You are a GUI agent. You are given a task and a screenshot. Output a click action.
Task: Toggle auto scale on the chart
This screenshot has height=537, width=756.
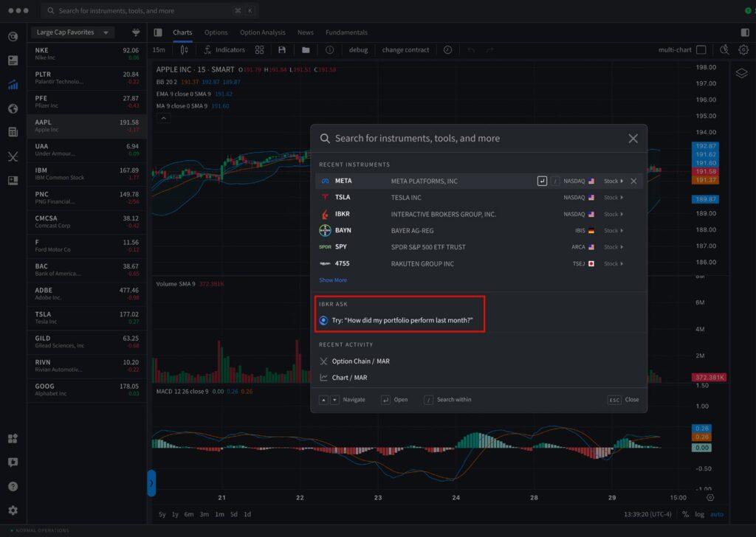pyautogui.click(x=716, y=514)
